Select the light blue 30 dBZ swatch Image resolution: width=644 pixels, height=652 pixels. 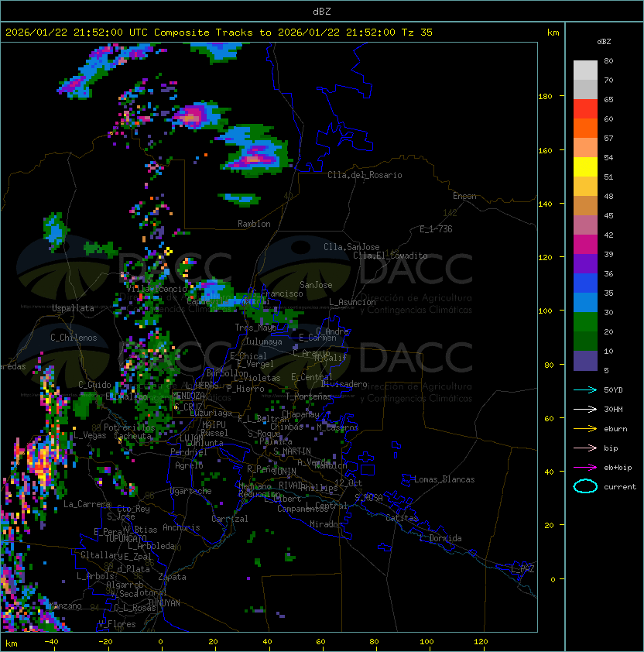tap(585, 302)
